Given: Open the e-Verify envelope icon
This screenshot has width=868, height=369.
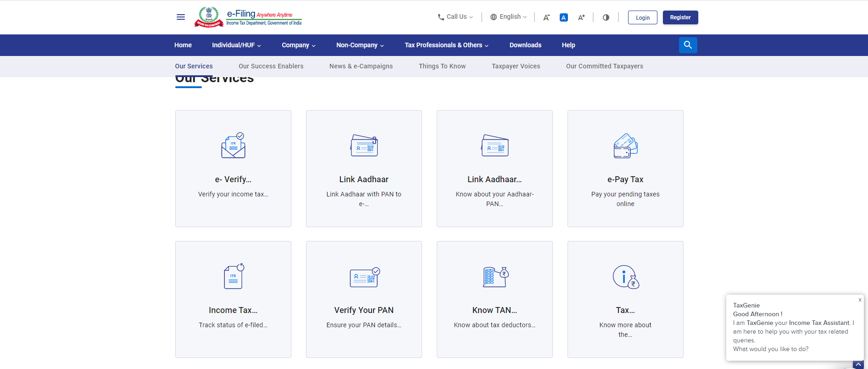Looking at the screenshot, I should [233, 146].
